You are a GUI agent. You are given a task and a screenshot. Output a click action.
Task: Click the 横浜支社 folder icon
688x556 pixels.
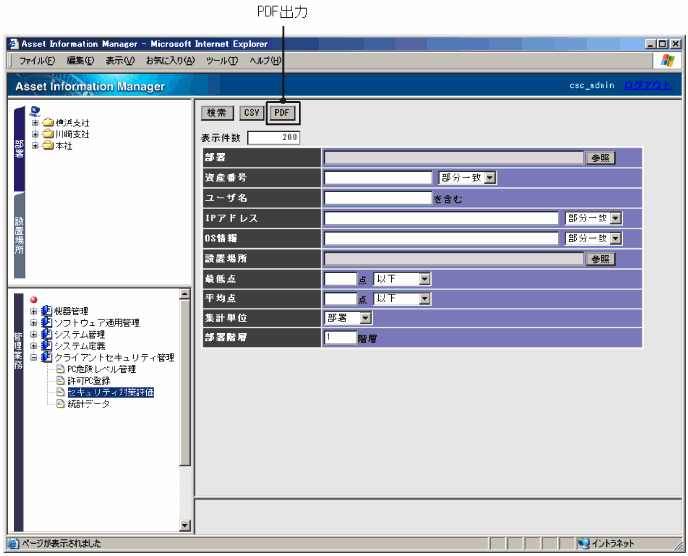click(47, 123)
